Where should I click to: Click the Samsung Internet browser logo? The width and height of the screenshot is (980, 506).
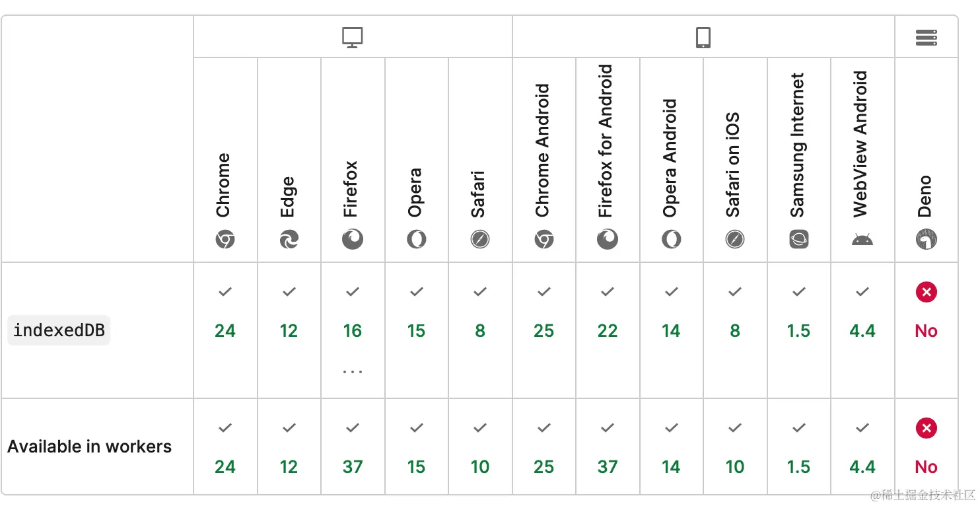[799, 239]
